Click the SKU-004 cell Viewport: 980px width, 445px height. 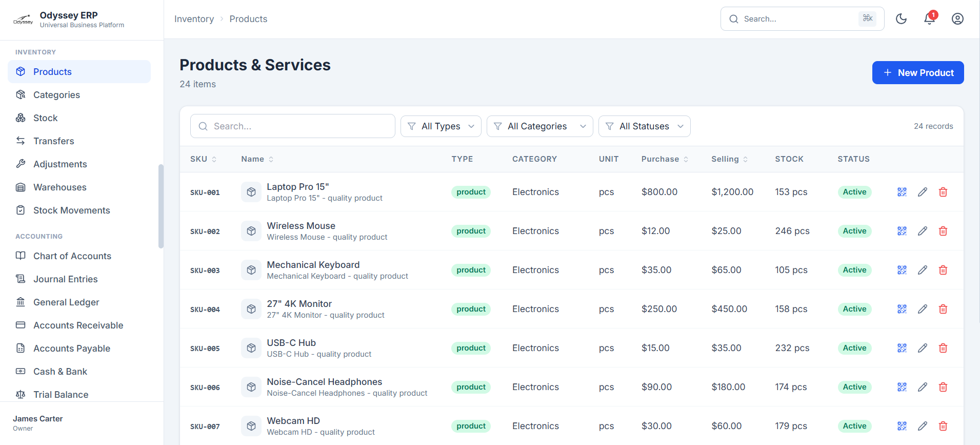tap(205, 309)
